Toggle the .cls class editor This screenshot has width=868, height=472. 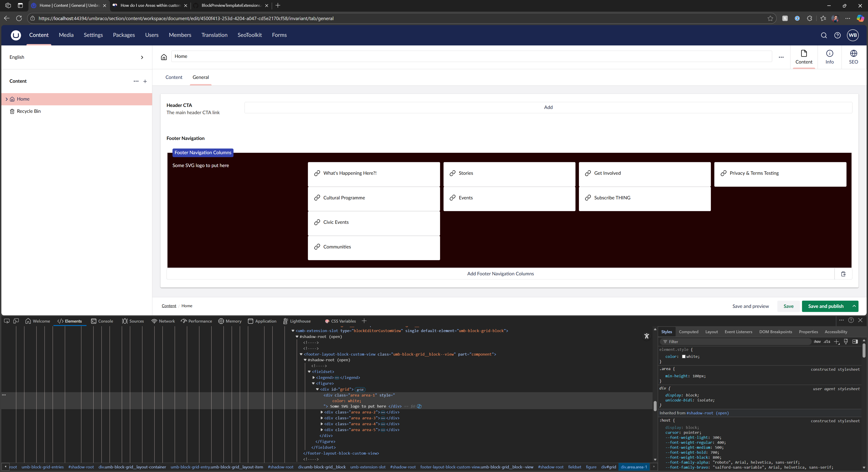coord(827,342)
